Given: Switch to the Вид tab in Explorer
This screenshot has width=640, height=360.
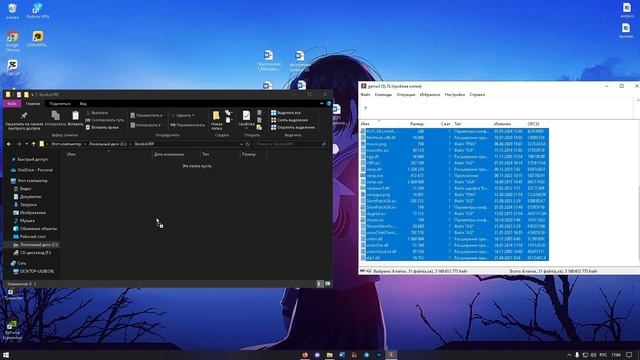Looking at the screenshot, I should (83, 104).
